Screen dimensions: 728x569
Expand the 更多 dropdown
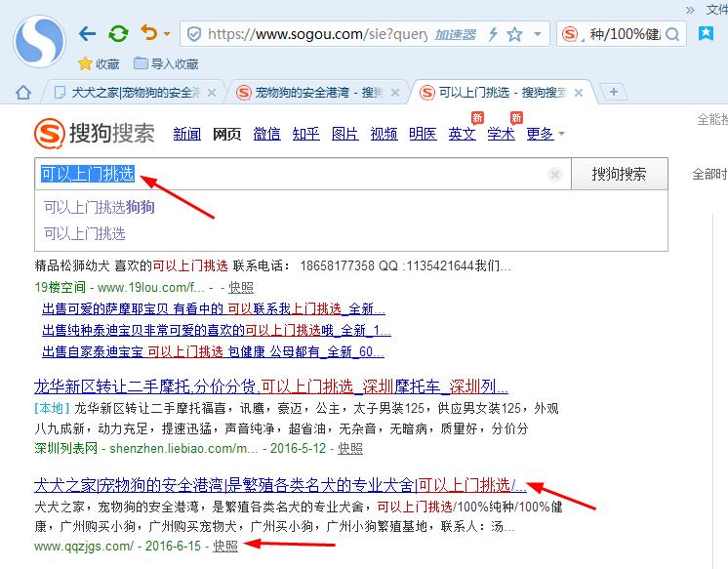click(x=546, y=134)
